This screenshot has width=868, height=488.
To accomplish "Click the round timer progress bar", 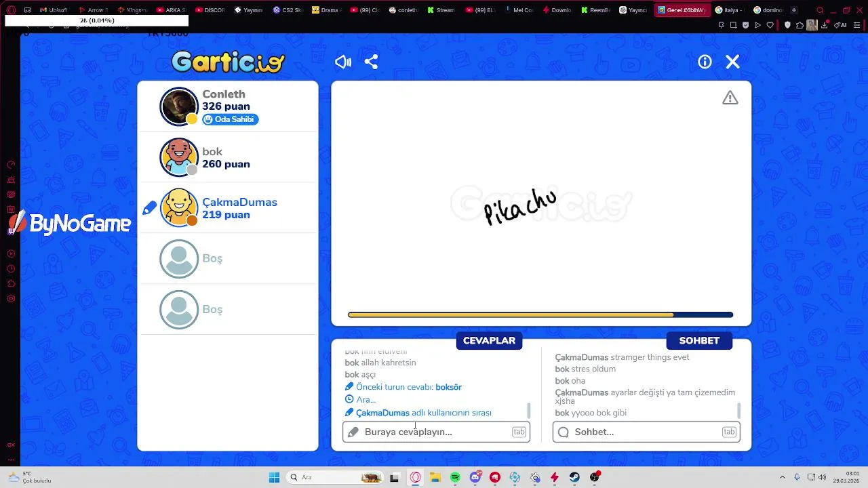I will click(540, 314).
